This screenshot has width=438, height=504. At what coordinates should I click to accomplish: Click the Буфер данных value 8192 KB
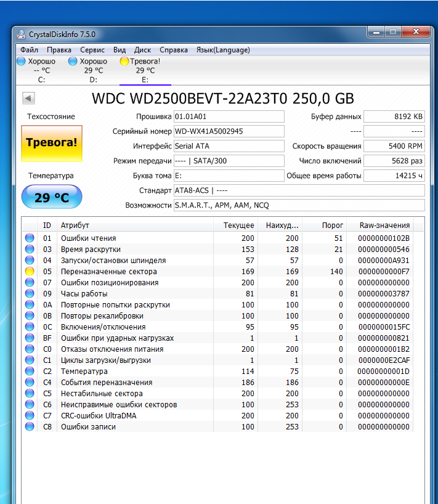pyautogui.click(x=394, y=116)
